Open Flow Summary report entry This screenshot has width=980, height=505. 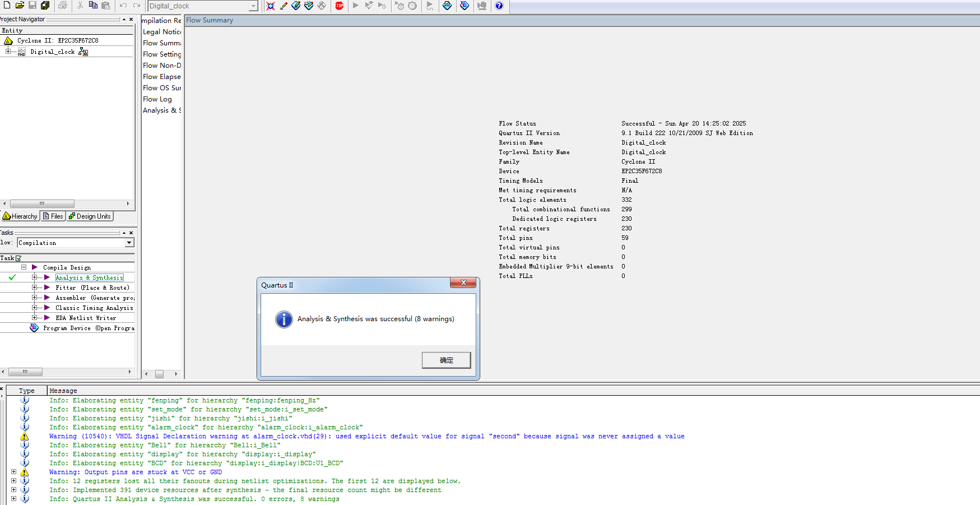[162, 43]
